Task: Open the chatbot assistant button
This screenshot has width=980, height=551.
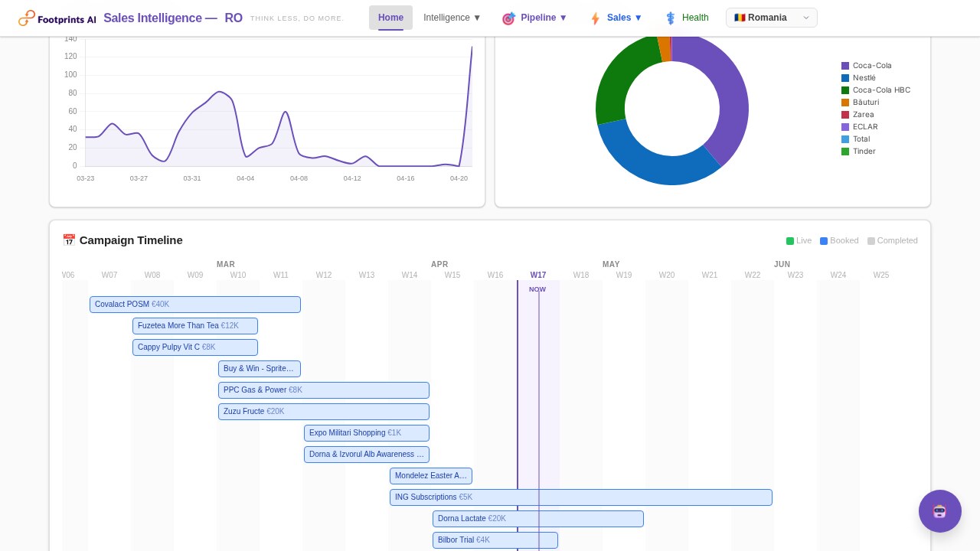Action: pos(940,511)
